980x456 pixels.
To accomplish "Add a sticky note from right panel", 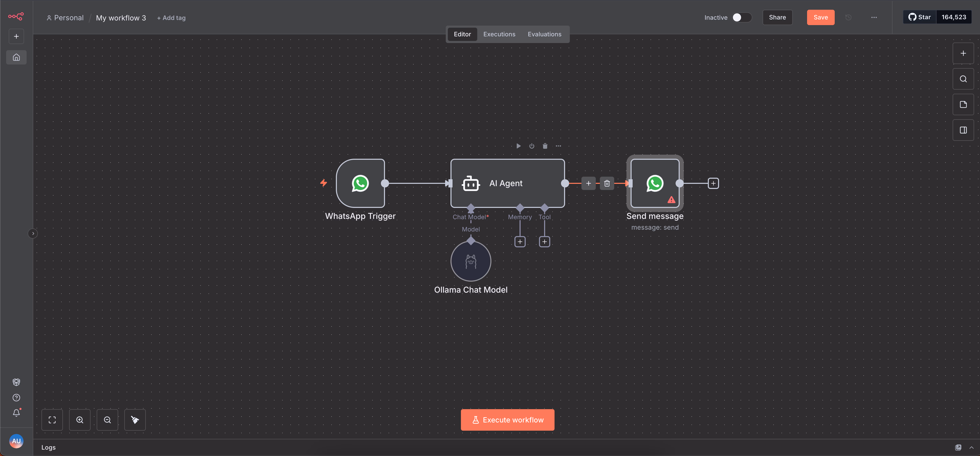I will click(x=963, y=104).
